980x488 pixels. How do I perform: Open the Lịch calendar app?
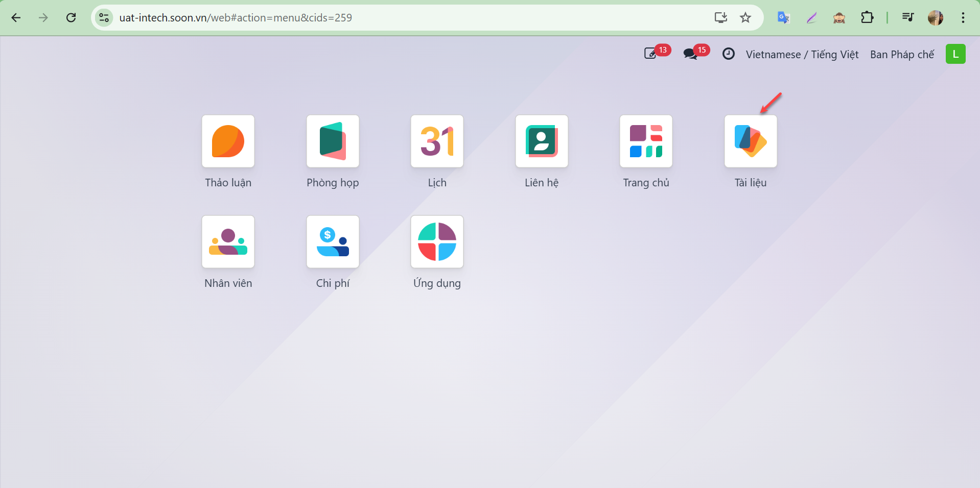(x=437, y=141)
